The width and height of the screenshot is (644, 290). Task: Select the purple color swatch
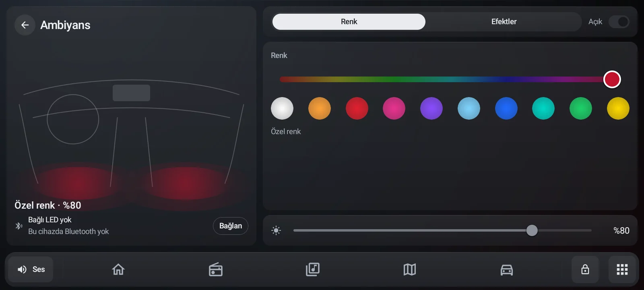pyautogui.click(x=431, y=108)
